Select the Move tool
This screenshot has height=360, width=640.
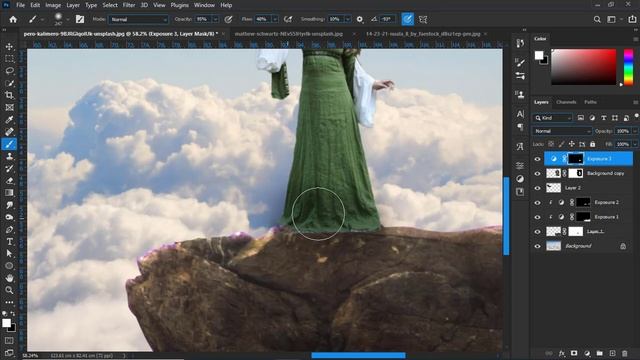(9, 47)
